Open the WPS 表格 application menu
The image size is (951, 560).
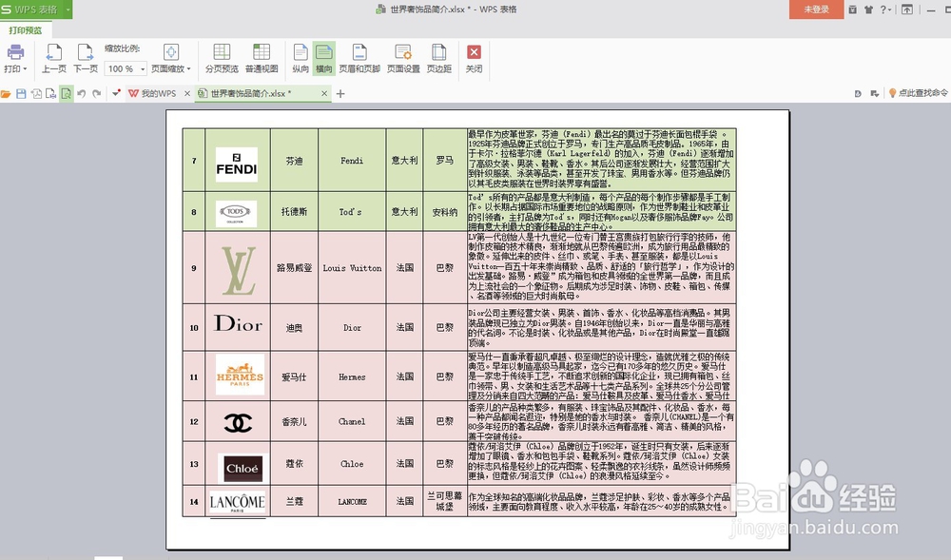click(30, 10)
